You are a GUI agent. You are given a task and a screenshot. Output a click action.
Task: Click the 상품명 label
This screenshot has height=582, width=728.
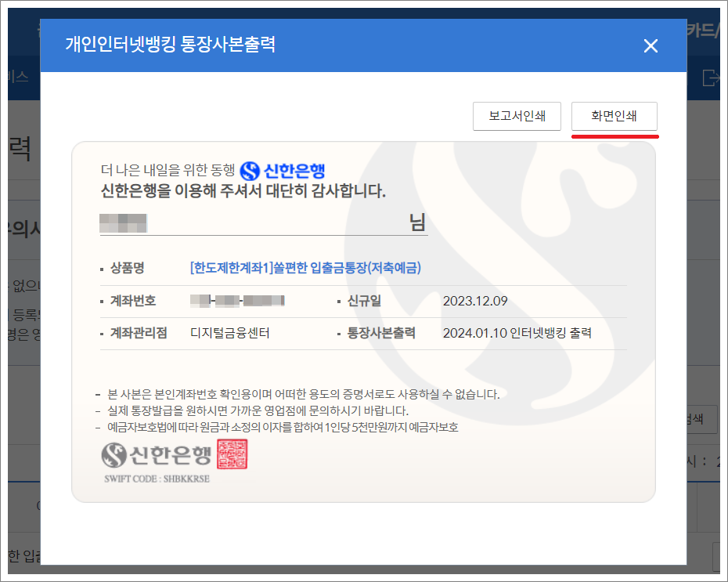(128, 268)
